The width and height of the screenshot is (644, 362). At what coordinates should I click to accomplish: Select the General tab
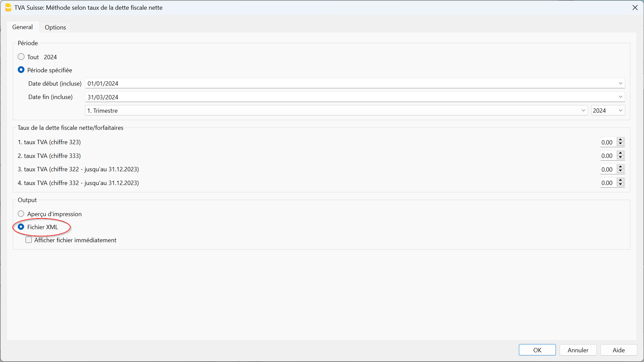22,27
